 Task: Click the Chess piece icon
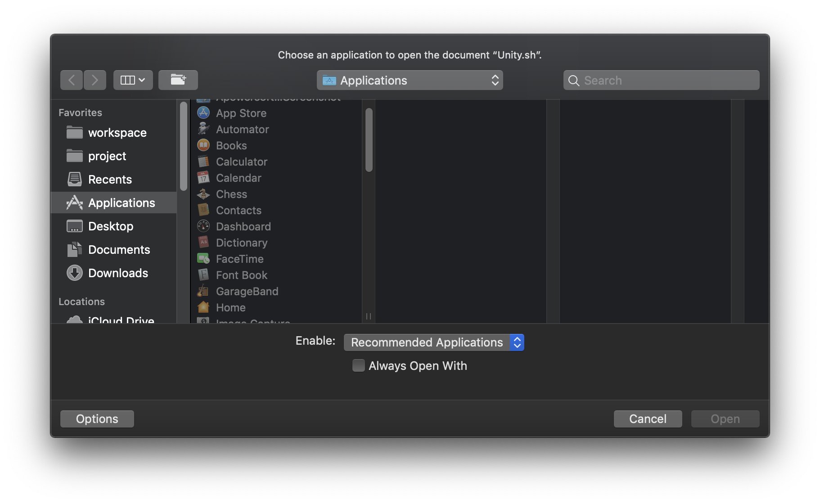click(x=203, y=193)
